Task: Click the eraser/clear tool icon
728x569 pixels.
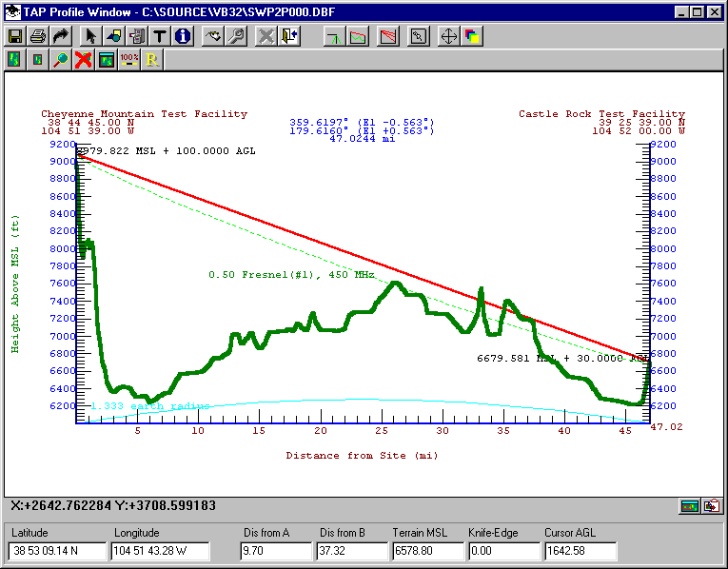Action: coord(213,36)
